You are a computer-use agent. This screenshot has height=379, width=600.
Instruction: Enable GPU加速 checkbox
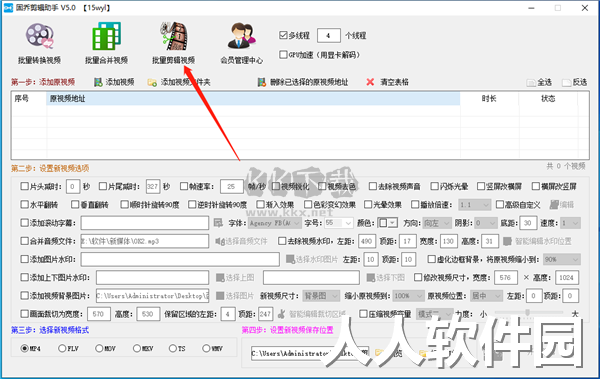pyautogui.click(x=283, y=54)
